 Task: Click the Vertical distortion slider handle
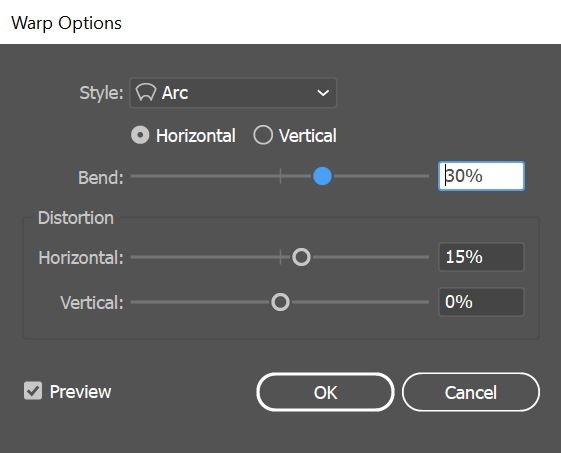point(280,302)
